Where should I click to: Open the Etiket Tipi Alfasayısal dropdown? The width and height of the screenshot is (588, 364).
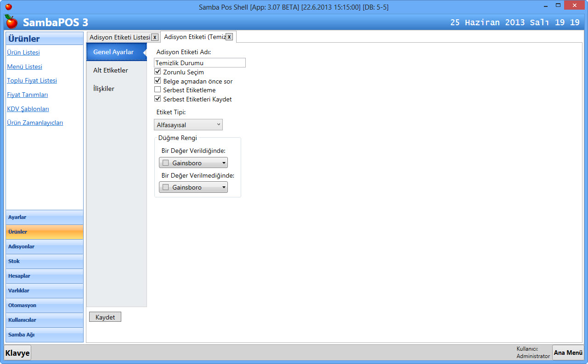(188, 125)
